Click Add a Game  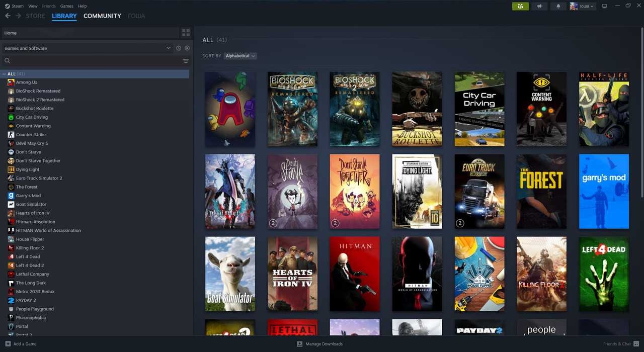click(21, 344)
